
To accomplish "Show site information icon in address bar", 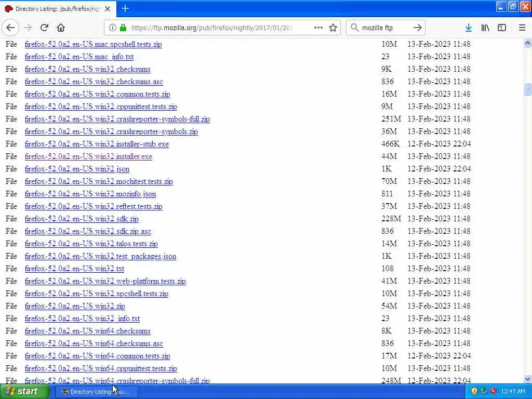I will (112, 28).
